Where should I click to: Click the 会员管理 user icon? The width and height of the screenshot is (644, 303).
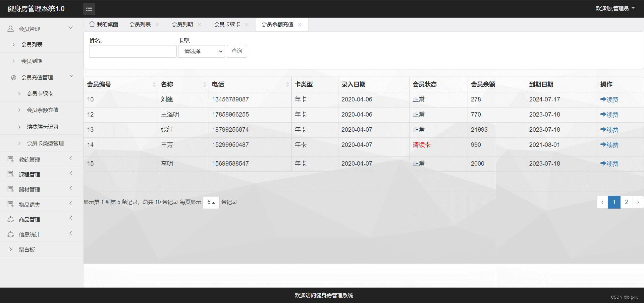tap(11, 29)
